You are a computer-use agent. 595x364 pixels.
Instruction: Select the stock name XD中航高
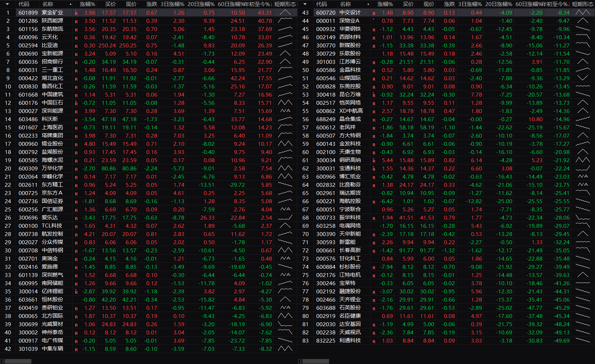coord(351,111)
